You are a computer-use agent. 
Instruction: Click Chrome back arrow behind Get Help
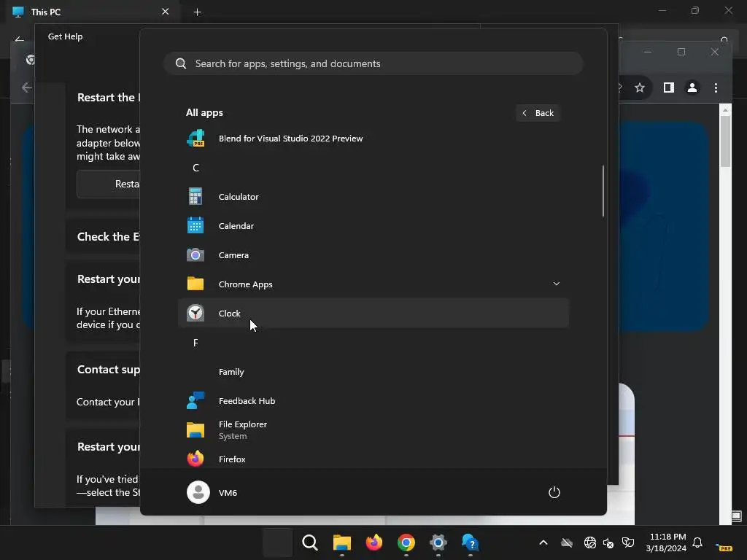[27, 87]
